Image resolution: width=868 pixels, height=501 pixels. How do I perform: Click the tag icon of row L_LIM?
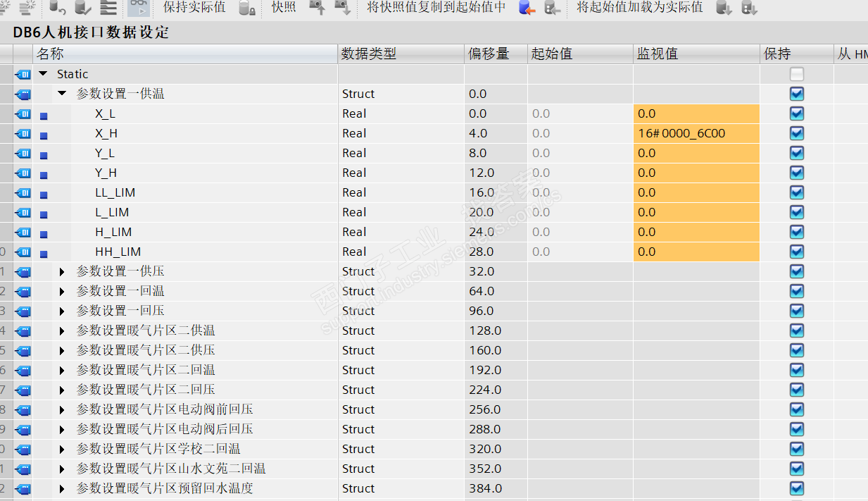(x=23, y=212)
